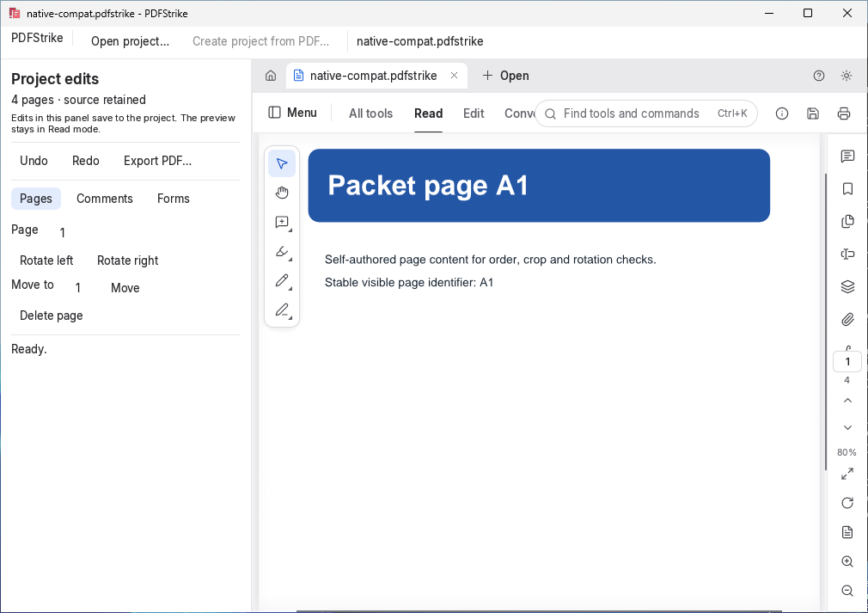This screenshot has width=868, height=613.
Task: Select the Forms tab in Project edits
Action: 174,199
